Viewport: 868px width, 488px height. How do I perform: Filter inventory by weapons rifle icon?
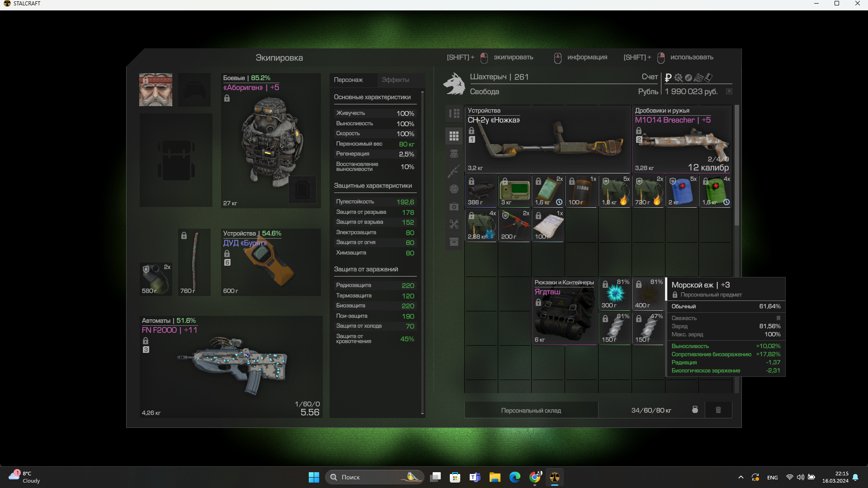tap(454, 171)
